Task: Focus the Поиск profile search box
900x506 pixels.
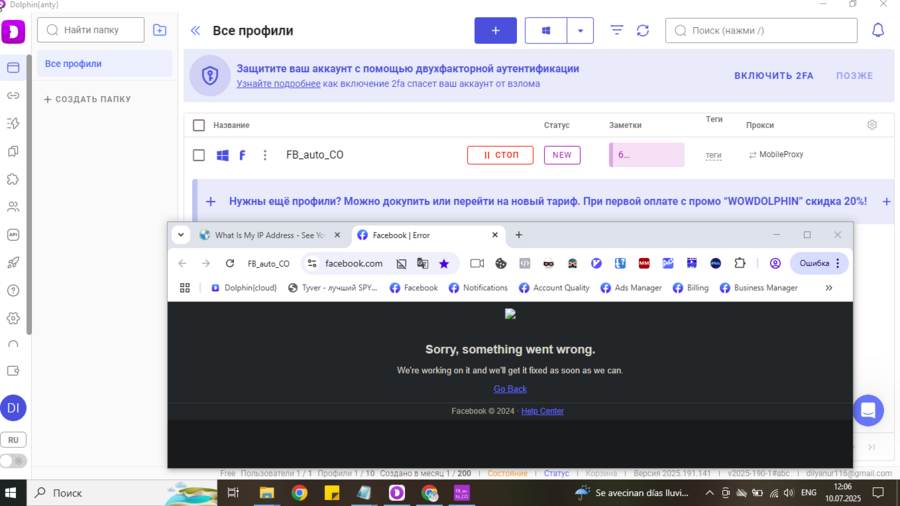Action: point(761,30)
